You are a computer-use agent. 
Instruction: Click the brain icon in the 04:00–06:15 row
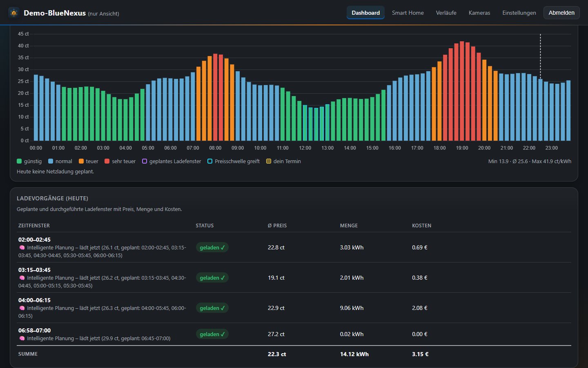click(22, 308)
